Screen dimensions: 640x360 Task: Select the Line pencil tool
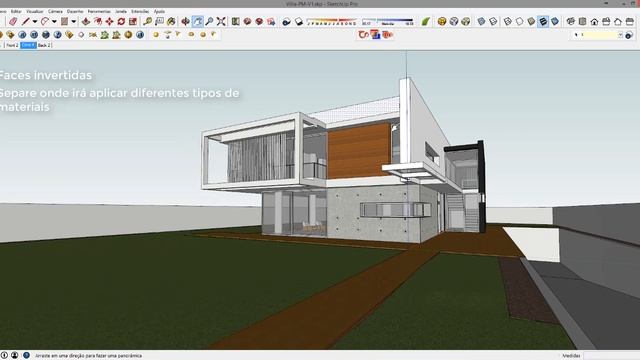pos(26,21)
